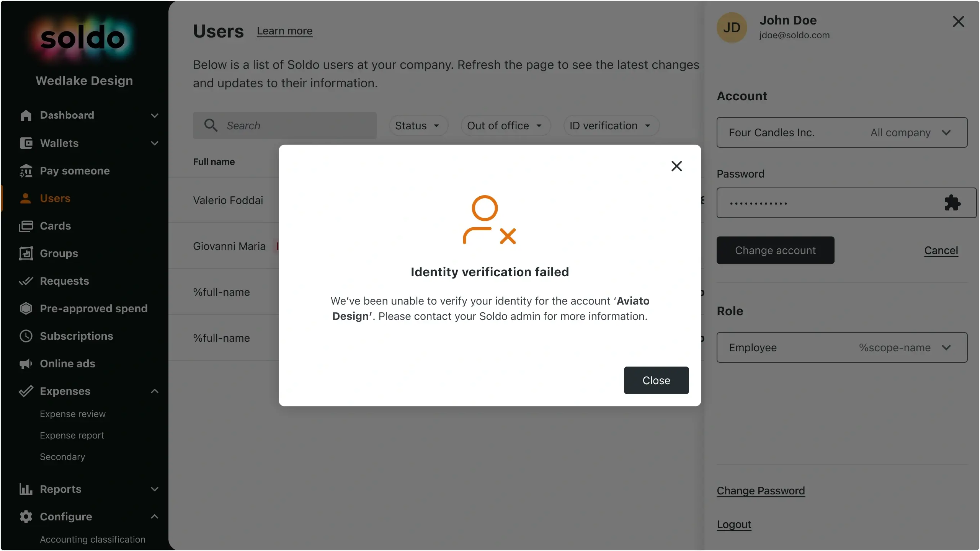Open the Out of office filter dropdown
The height and width of the screenshot is (551, 980).
pyautogui.click(x=505, y=126)
